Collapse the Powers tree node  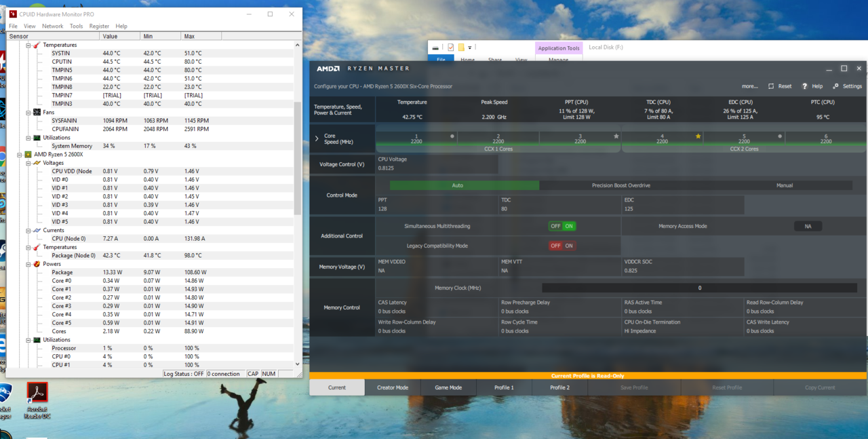click(x=28, y=264)
